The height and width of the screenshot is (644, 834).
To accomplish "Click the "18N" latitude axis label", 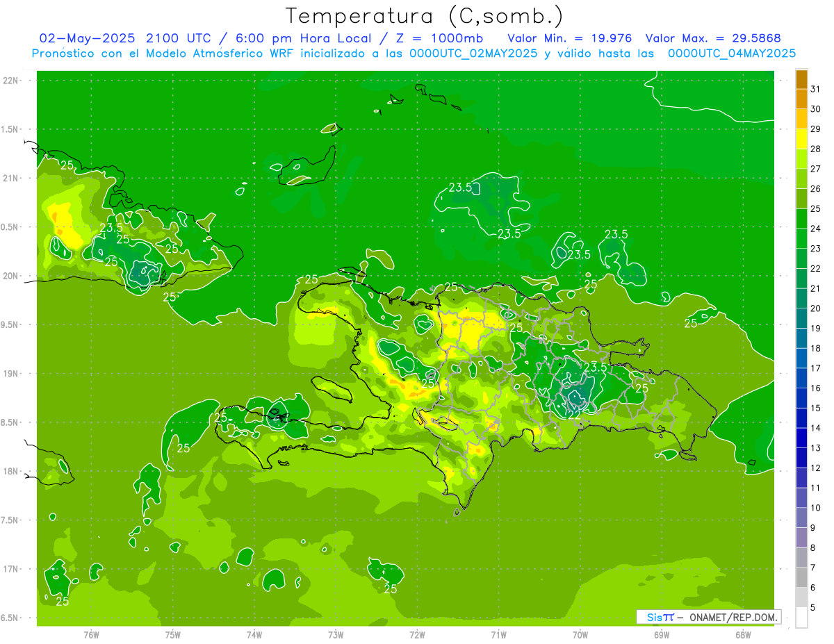I will pyautogui.click(x=11, y=472).
